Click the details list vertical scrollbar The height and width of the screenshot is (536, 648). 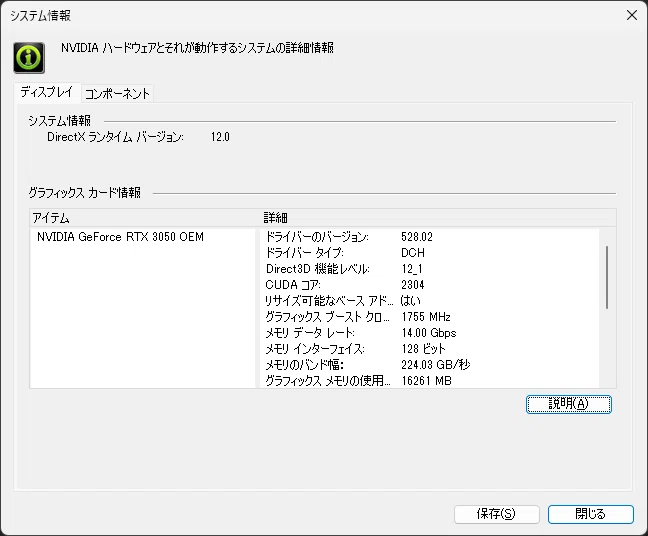[x=607, y=277]
